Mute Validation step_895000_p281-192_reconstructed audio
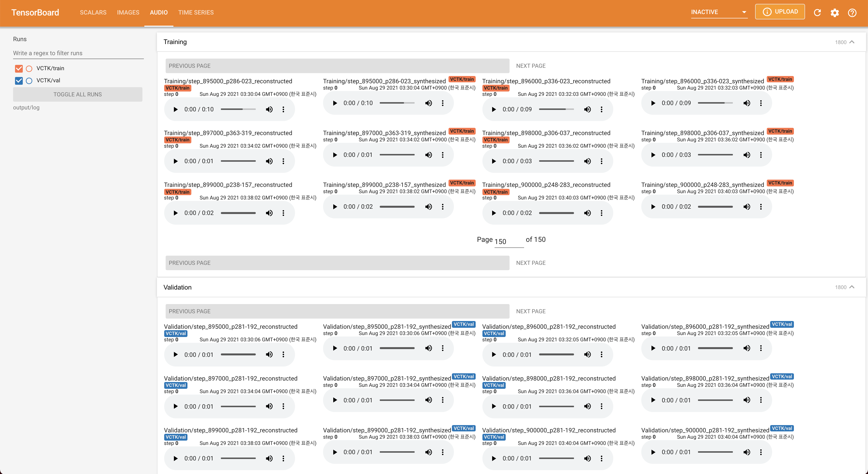This screenshot has width=868, height=474. 269,354
